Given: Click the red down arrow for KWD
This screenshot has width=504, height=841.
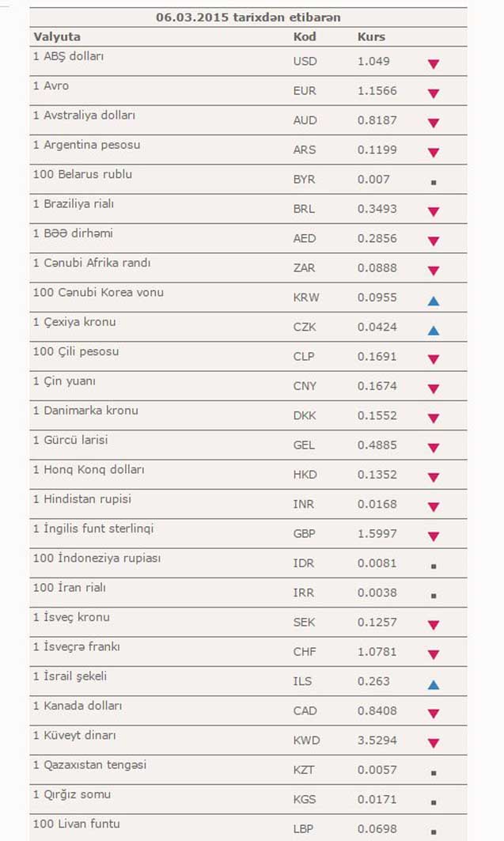Looking at the screenshot, I should click(x=434, y=743).
